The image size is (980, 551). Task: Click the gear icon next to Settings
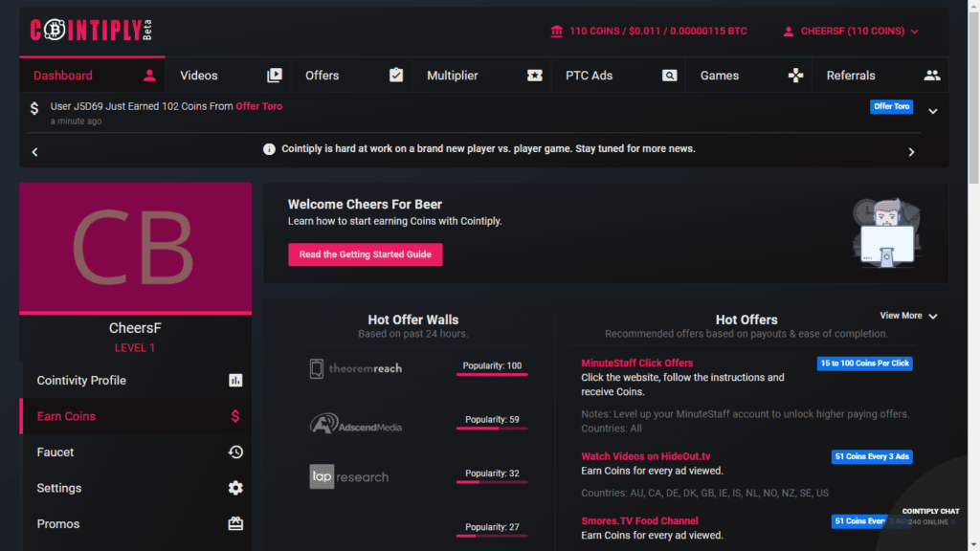coord(235,488)
